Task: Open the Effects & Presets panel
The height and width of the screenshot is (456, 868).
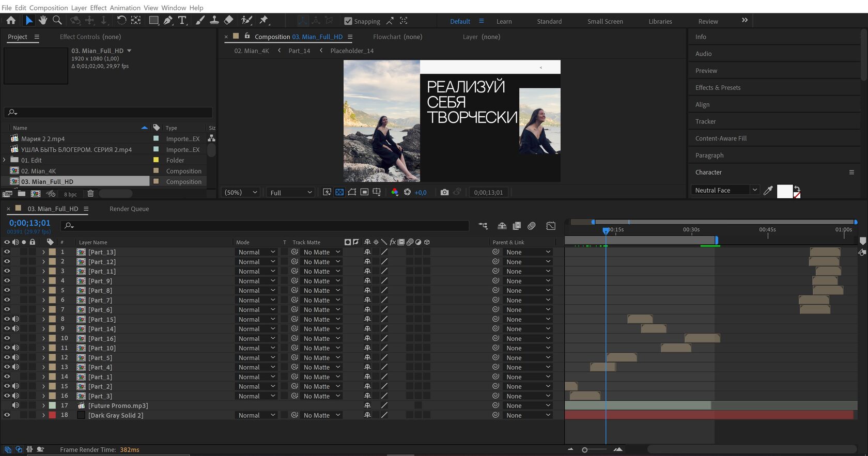Action: coord(718,87)
